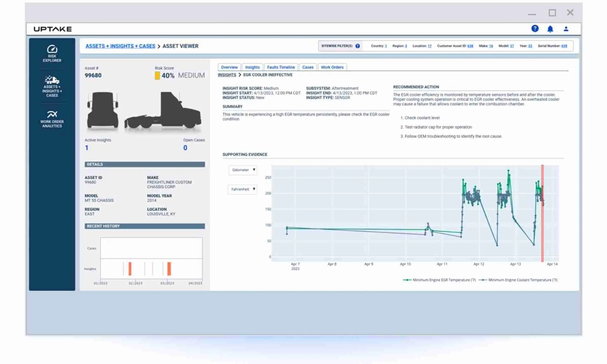Open the user profile icon
This screenshot has height=364, width=607.
566,29
